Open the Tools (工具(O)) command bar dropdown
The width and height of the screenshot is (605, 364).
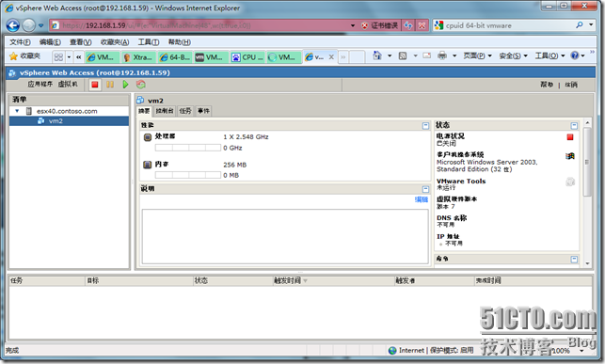click(x=549, y=55)
